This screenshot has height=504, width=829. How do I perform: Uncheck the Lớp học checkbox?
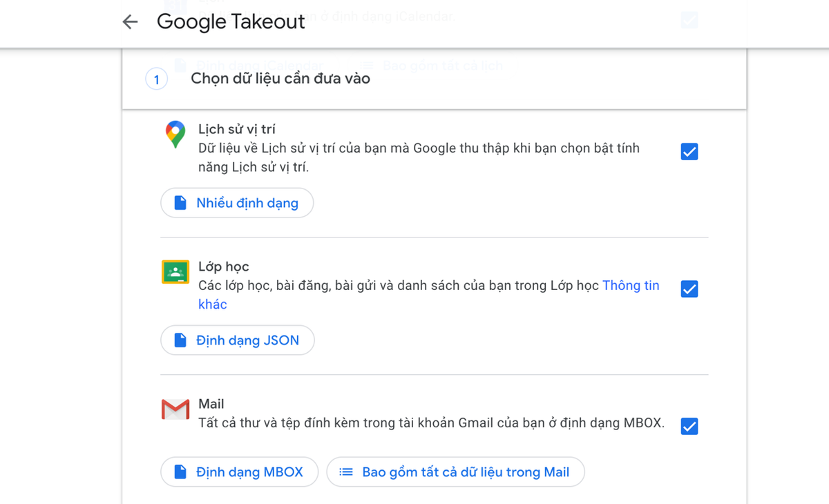coord(689,289)
